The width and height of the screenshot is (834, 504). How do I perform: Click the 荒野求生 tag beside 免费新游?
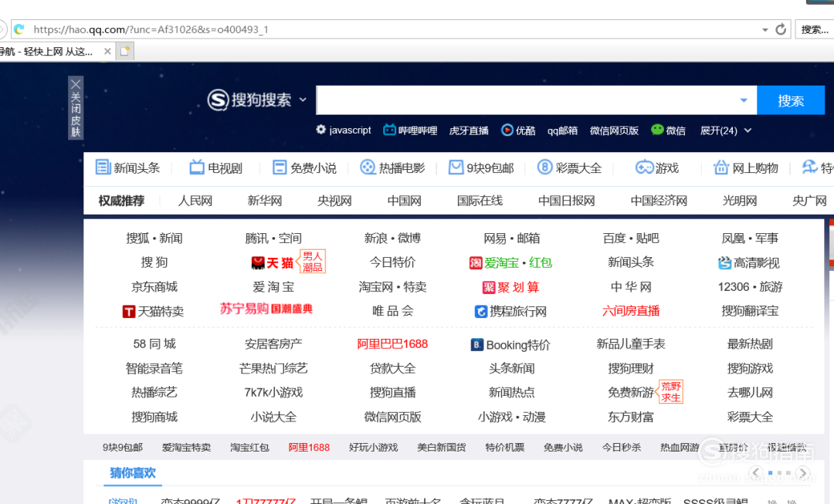671,392
